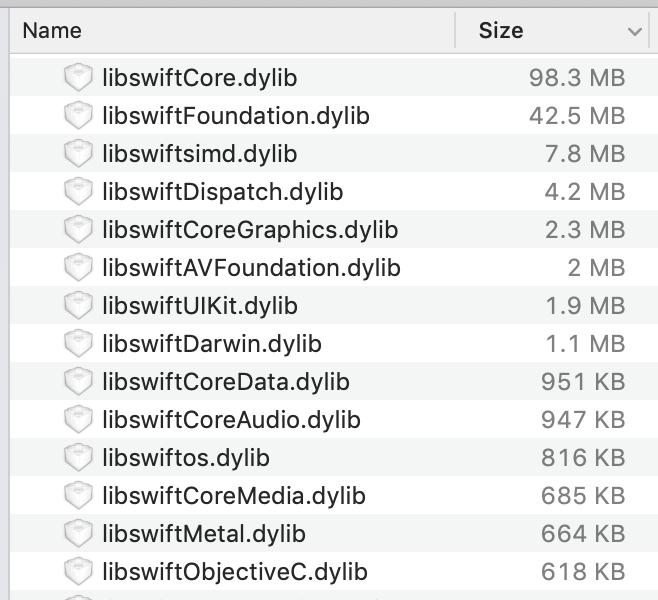Click the libswiftsimd.dylib file icon

pos(78,153)
